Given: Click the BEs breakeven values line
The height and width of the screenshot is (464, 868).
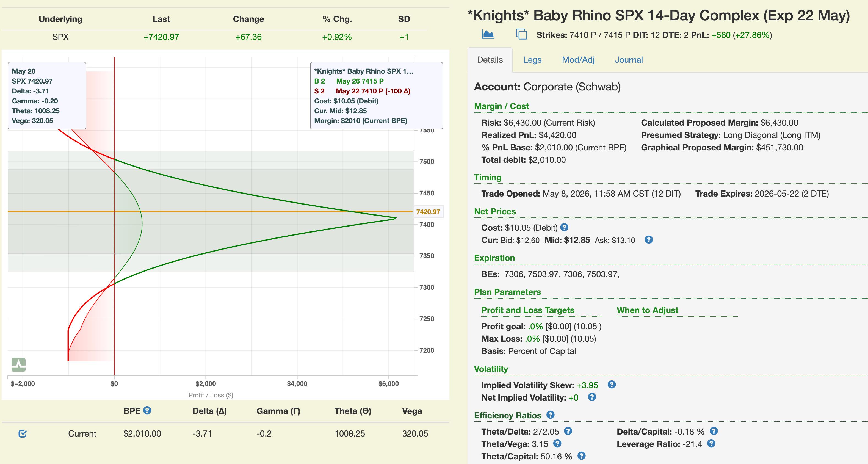Looking at the screenshot, I should click(551, 274).
